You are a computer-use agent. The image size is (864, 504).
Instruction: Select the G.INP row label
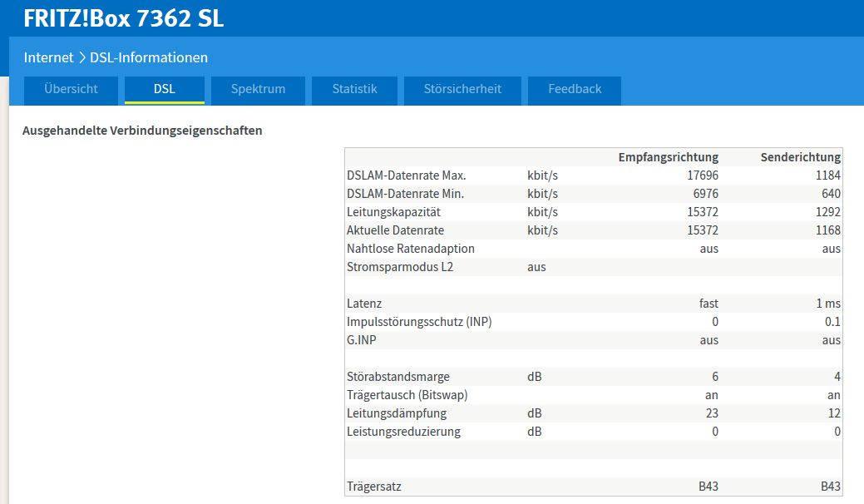coord(361,340)
